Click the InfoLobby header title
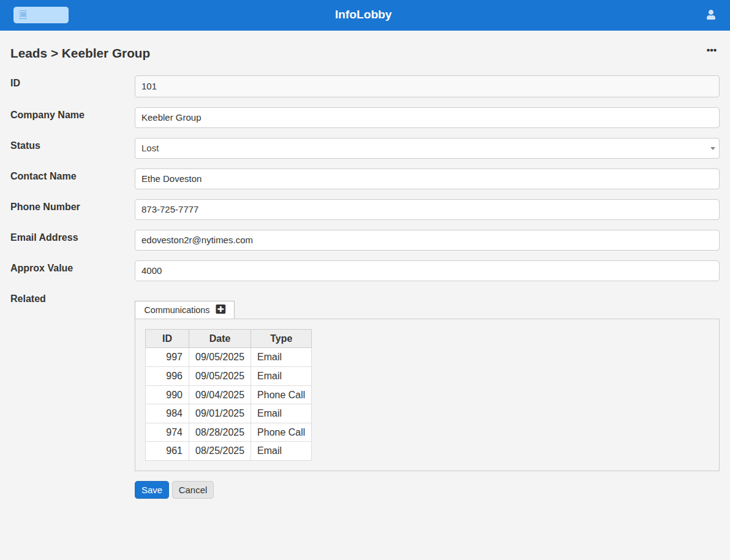Viewport: 730px width, 560px height. [363, 15]
